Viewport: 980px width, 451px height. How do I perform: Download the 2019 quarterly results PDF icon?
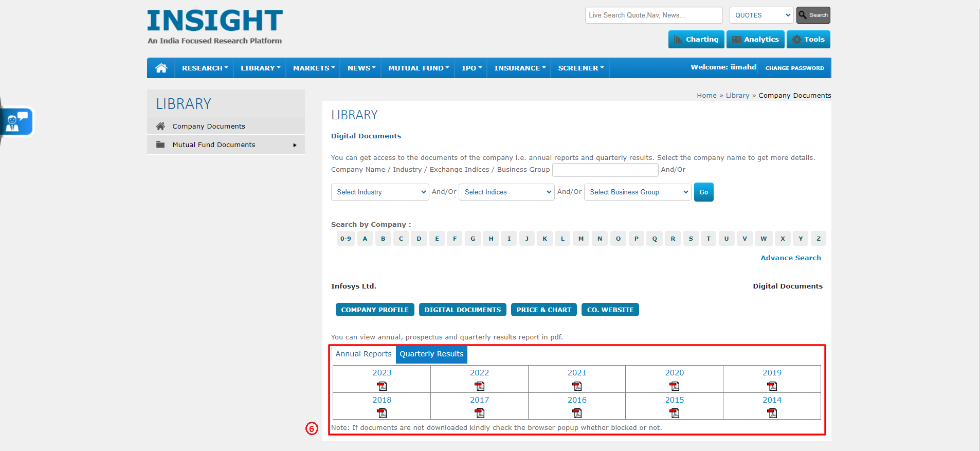772,386
